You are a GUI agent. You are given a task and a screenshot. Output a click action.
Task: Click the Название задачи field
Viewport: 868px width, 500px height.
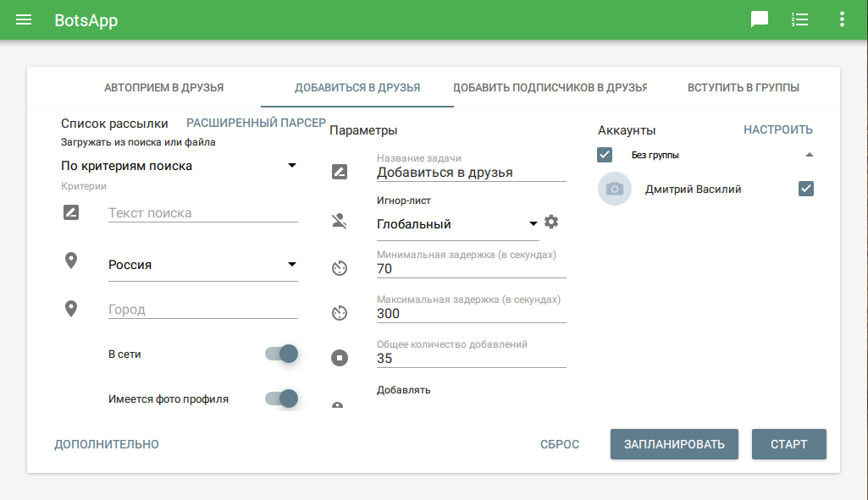472,173
